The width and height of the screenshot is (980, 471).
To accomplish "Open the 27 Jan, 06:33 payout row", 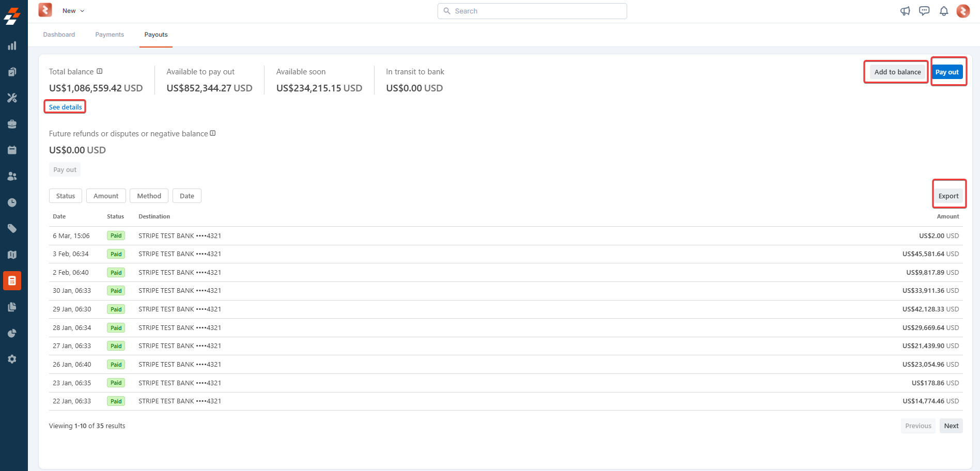I will (x=506, y=346).
